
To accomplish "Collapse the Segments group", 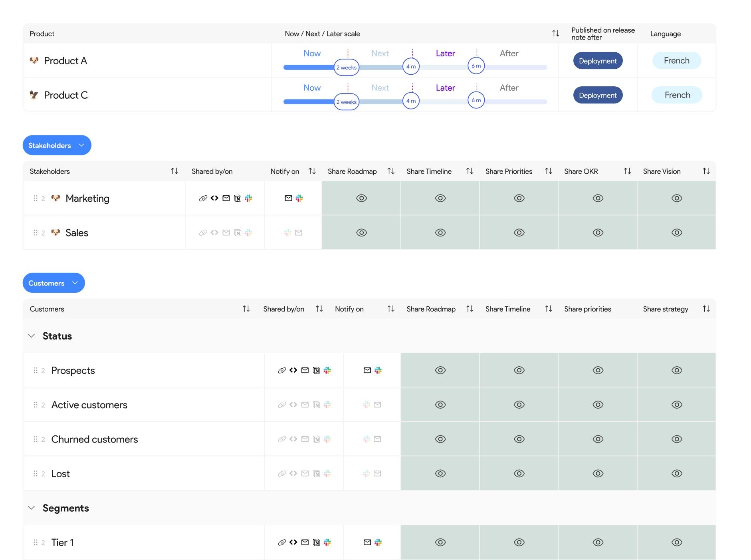I will (x=31, y=508).
